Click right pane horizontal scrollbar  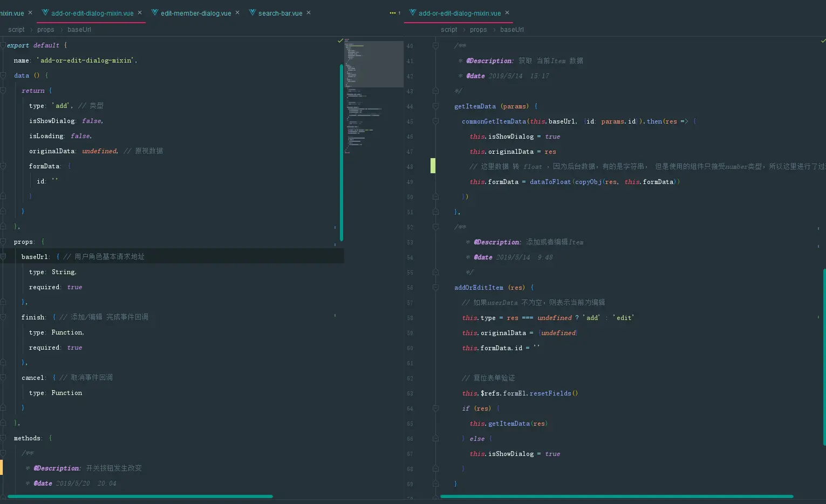click(617, 496)
